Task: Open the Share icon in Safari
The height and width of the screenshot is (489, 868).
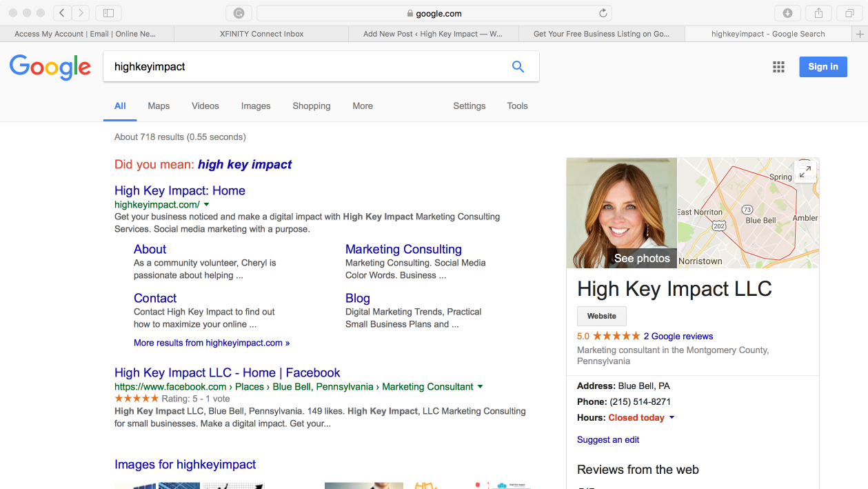Action: click(819, 13)
